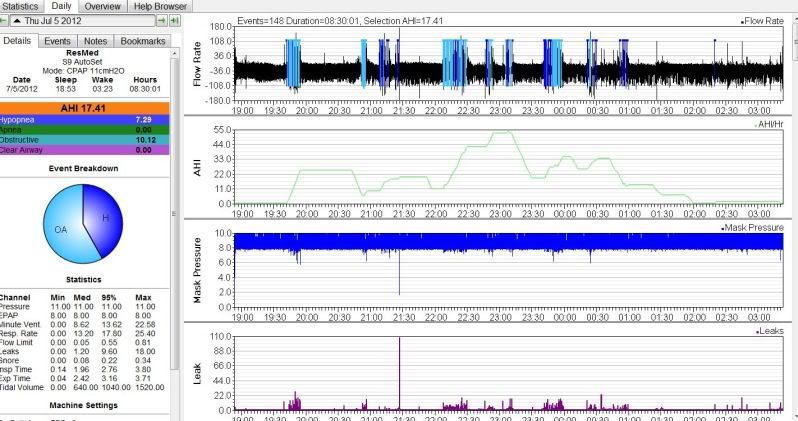
Task: Click the Flow Rate vertical axis title
Action: 197,64
